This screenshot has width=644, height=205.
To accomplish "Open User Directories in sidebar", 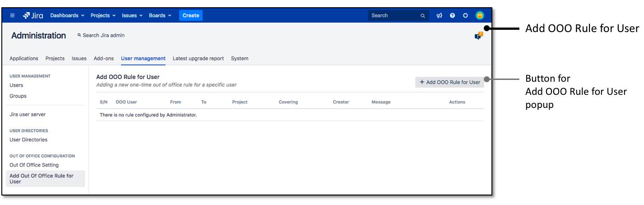I will click(x=28, y=140).
